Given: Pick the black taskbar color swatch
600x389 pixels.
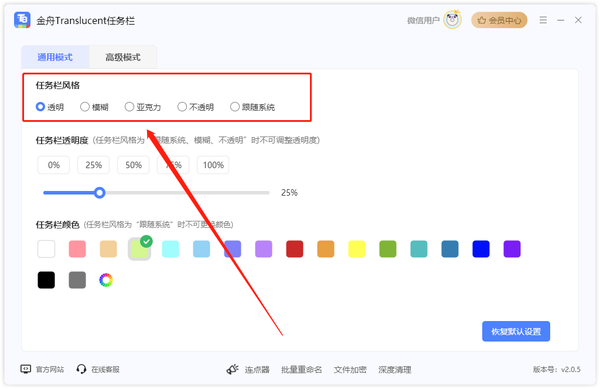Looking at the screenshot, I should click(46, 280).
